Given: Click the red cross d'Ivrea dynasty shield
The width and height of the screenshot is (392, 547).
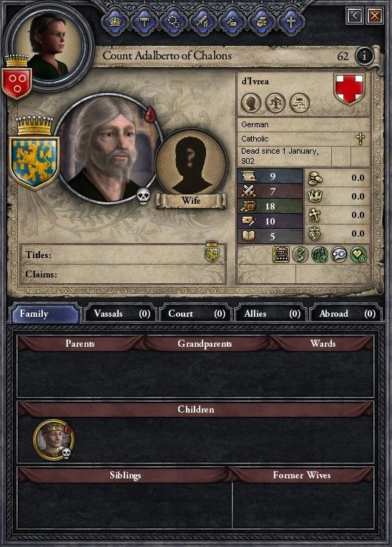Looking at the screenshot, I should (349, 89).
